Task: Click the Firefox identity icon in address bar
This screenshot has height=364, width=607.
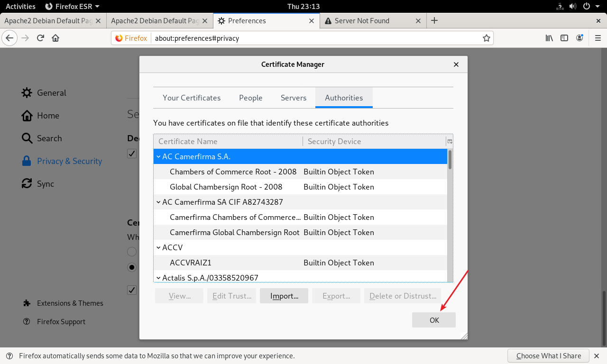Action: [131, 38]
